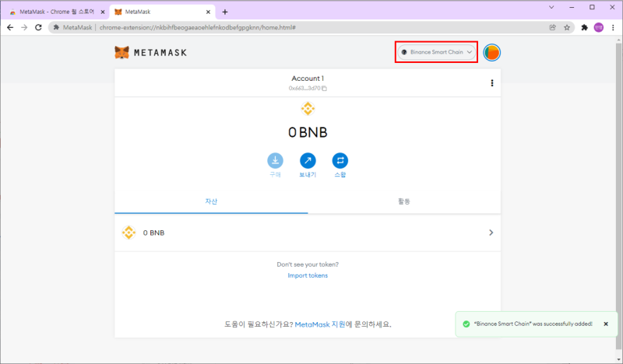Viewport: 623px width, 364px height.
Task: Click the Account 1 name
Action: click(x=308, y=79)
